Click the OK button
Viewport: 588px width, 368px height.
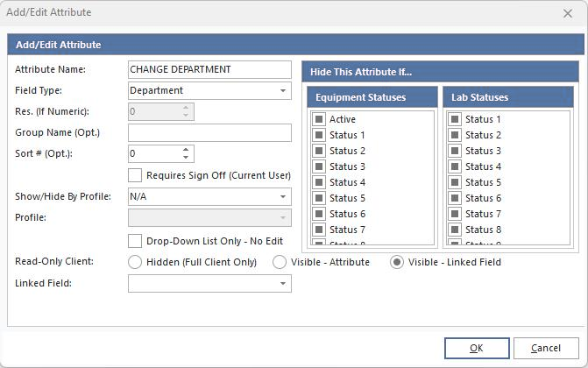click(x=477, y=348)
